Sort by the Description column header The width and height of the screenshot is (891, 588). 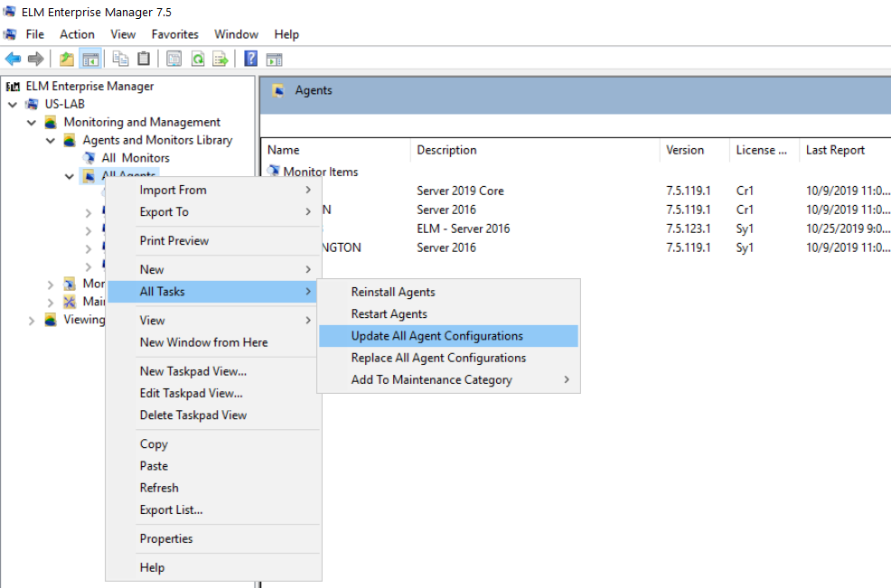pyautogui.click(x=535, y=150)
